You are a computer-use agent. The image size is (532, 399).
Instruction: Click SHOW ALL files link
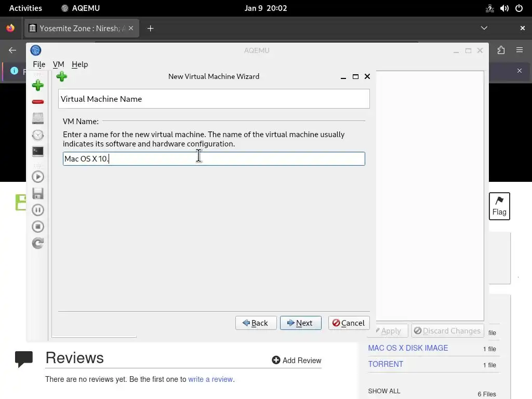(x=384, y=391)
